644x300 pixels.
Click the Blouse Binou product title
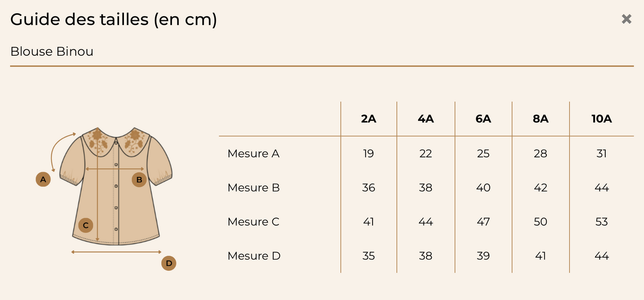(x=52, y=52)
